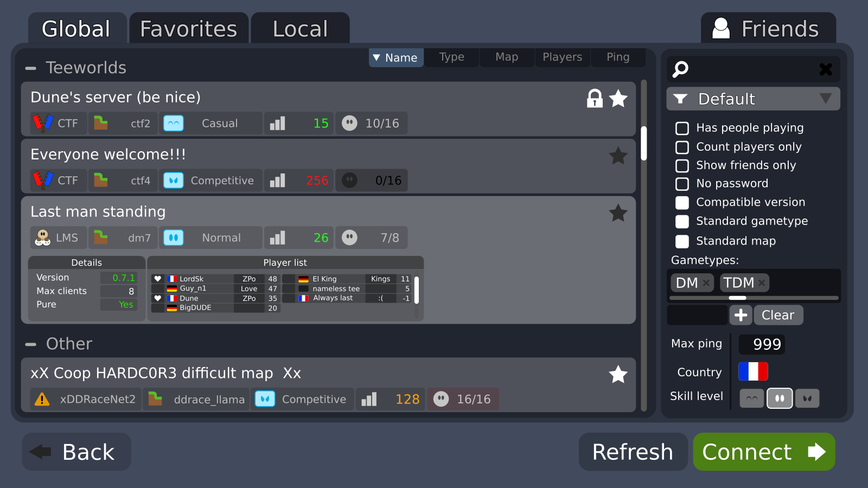Uncheck Standard gametype filter
The width and height of the screenshot is (868, 488).
pos(682,221)
